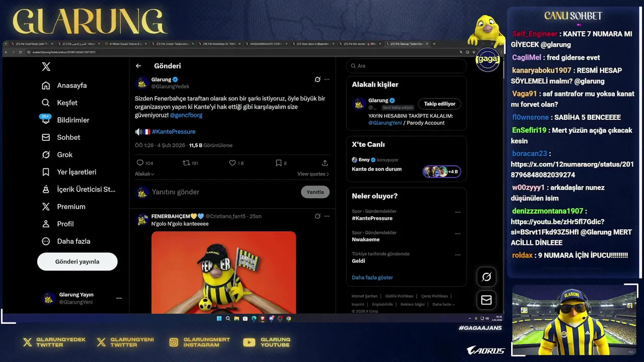Like the post with heart icon
This screenshot has height=362, width=644.
pos(232,163)
